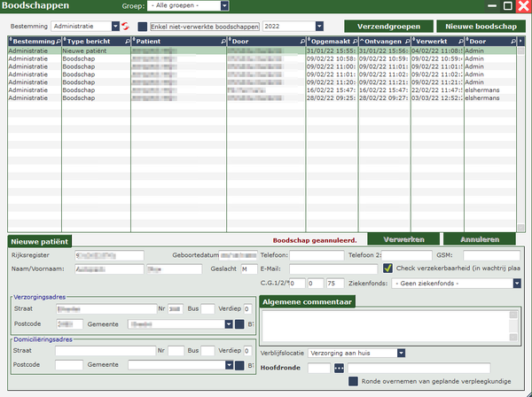This screenshot has width=532, height=397.
Task: Select the Nieuwe patiënt tab
Action: [40, 240]
